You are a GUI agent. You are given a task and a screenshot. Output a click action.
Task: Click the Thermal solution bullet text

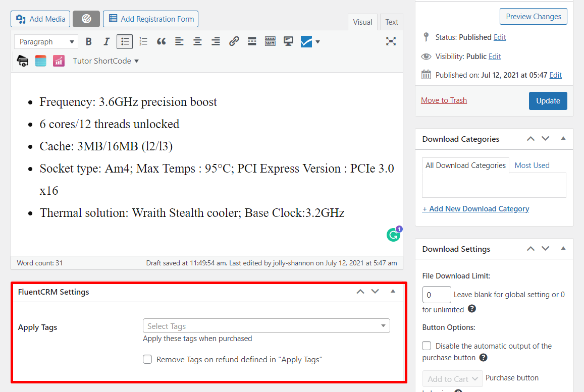192,213
